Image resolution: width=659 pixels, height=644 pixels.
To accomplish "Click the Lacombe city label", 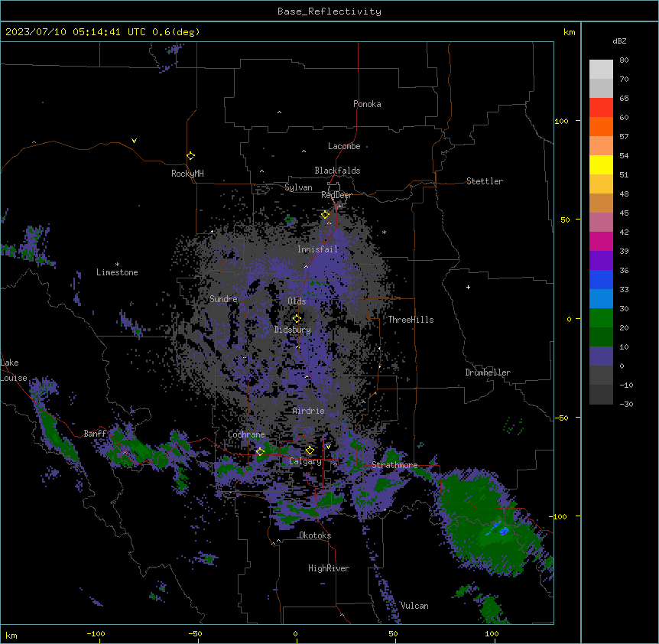I will point(344,146).
